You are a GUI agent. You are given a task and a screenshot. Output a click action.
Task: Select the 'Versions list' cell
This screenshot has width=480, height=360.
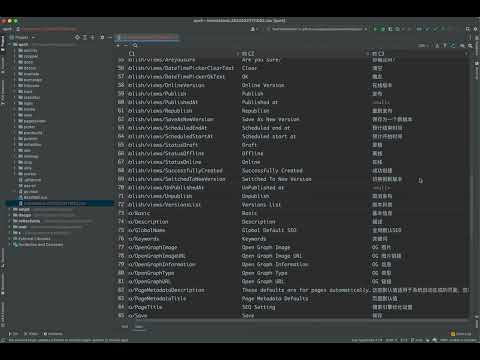click(261, 205)
